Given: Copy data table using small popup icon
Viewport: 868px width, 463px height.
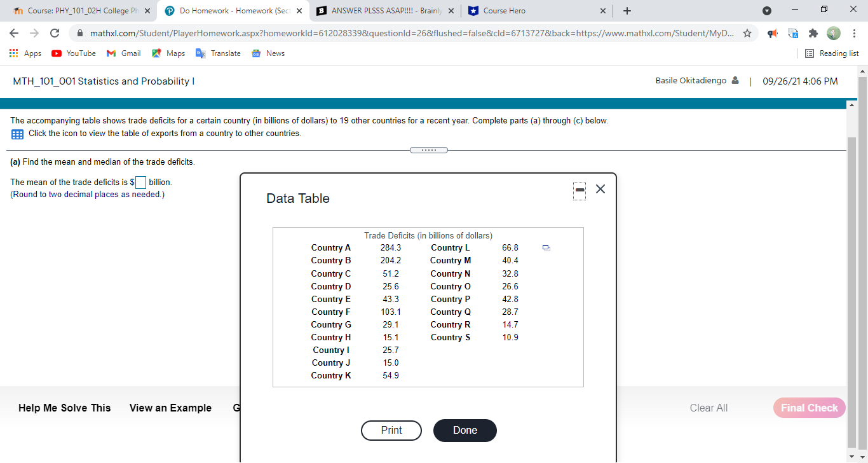Looking at the screenshot, I should (546, 247).
